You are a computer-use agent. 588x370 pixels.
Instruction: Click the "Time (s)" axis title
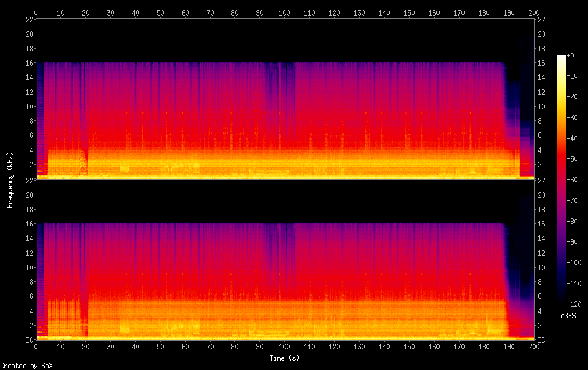[x=284, y=358]
